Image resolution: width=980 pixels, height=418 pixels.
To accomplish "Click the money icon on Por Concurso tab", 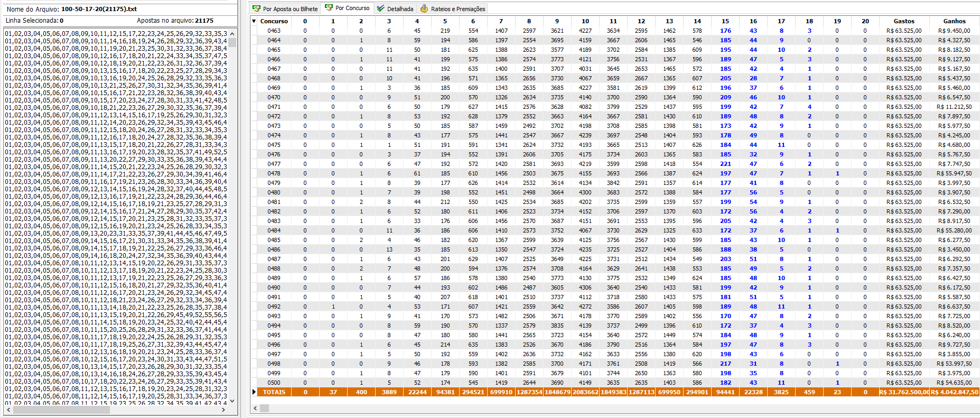I will [329, 8].
